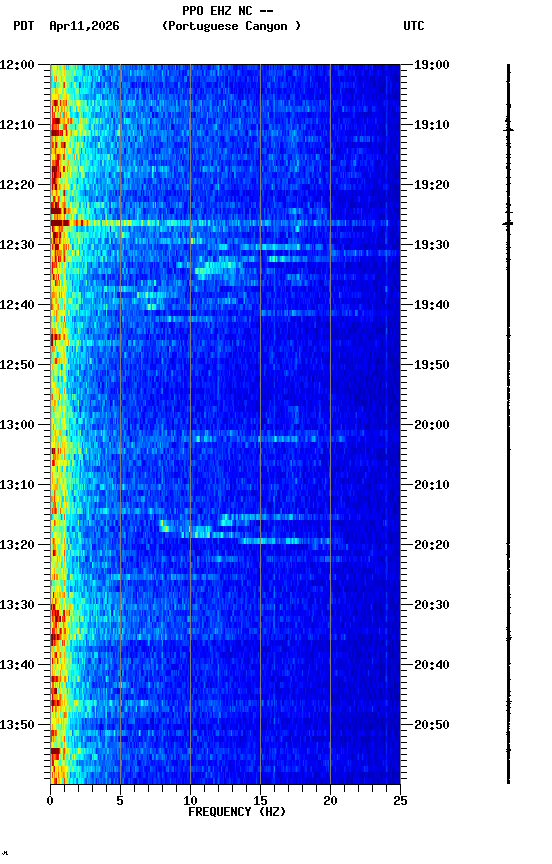This screenshot has width=552, height=864.
Task: Click the '12:20' PDT time label
Action: click(17, 185)
